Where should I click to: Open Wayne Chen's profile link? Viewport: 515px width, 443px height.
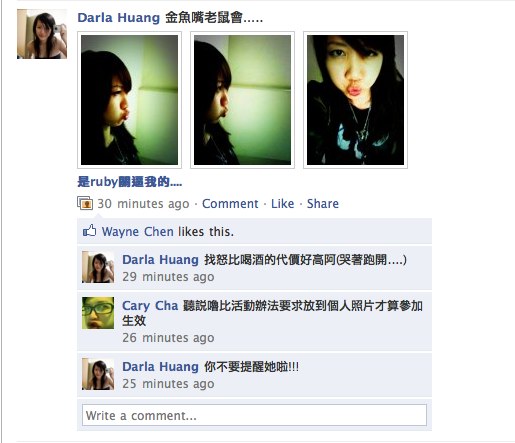[138, 232]
